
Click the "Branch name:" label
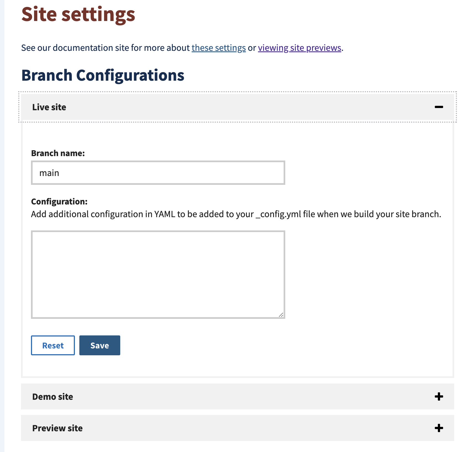click(x=58, y=153)
